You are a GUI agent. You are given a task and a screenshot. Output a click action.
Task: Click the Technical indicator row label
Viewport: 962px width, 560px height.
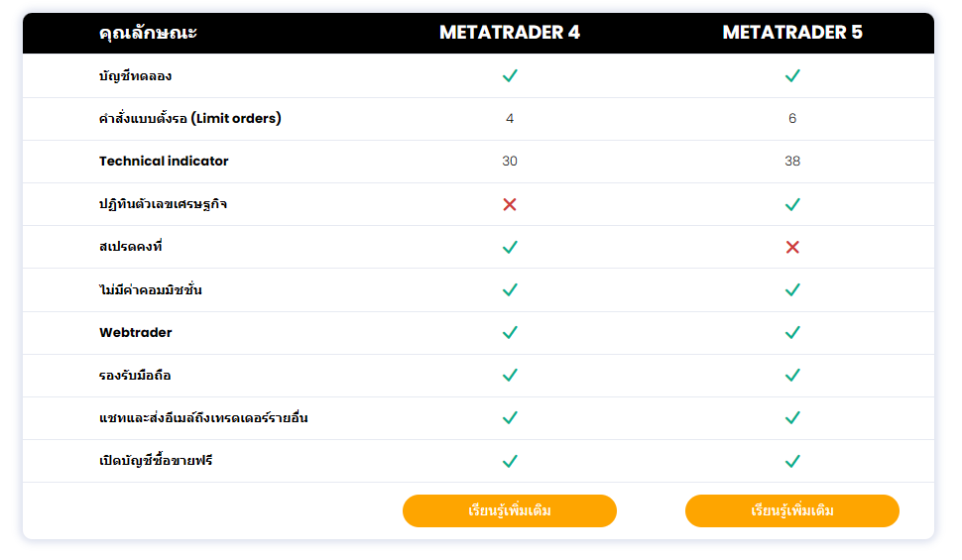point(164,161)
